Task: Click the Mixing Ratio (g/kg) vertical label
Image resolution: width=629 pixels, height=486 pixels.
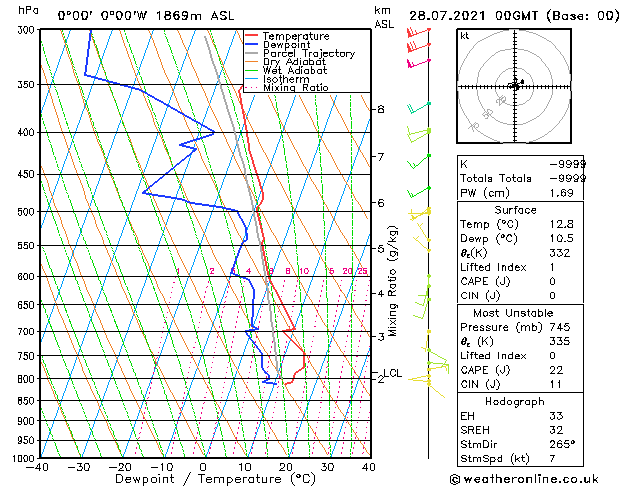Action: [393, 281]
